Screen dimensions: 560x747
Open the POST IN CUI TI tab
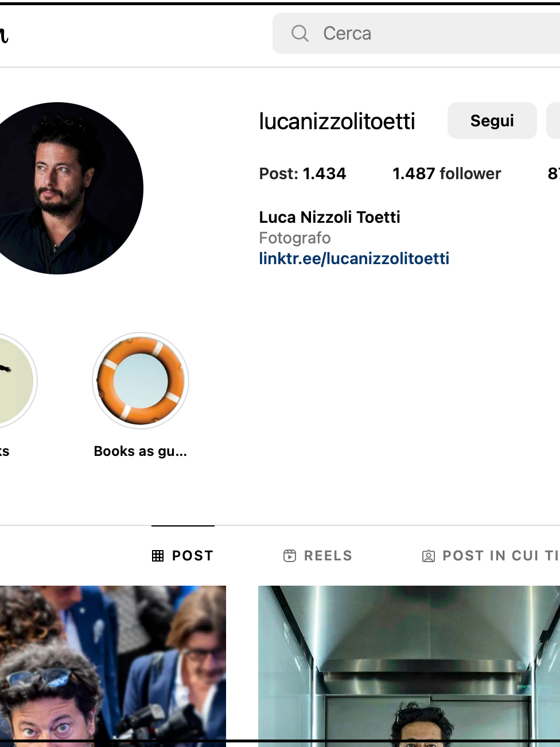click(x=491, y=556)
